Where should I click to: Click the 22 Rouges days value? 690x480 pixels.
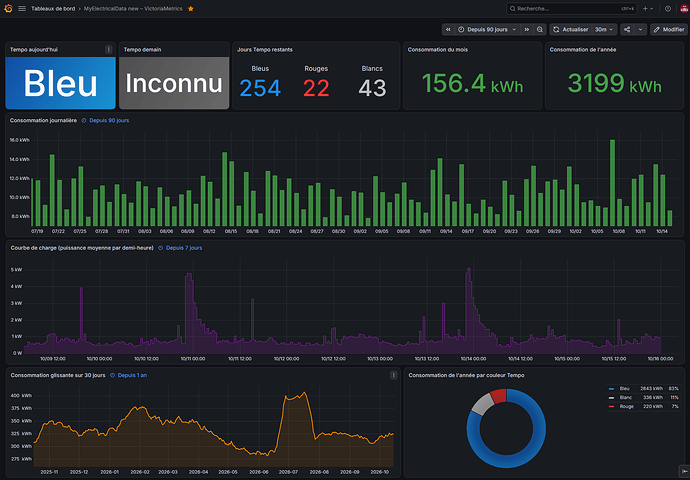coord(316,88)
